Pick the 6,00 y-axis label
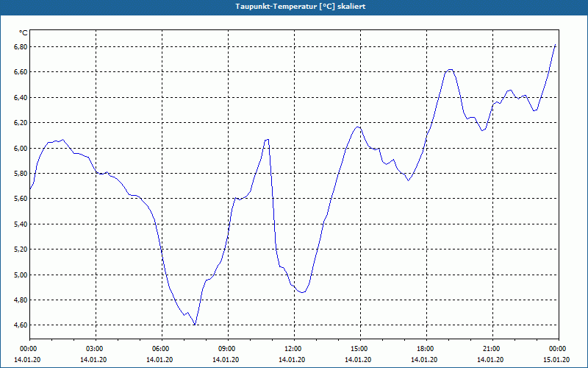 [x=20, y=149]
